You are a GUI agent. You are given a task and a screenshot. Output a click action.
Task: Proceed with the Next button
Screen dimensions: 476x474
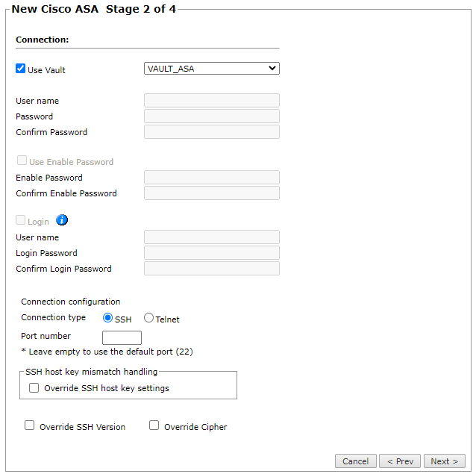point(445,461)
